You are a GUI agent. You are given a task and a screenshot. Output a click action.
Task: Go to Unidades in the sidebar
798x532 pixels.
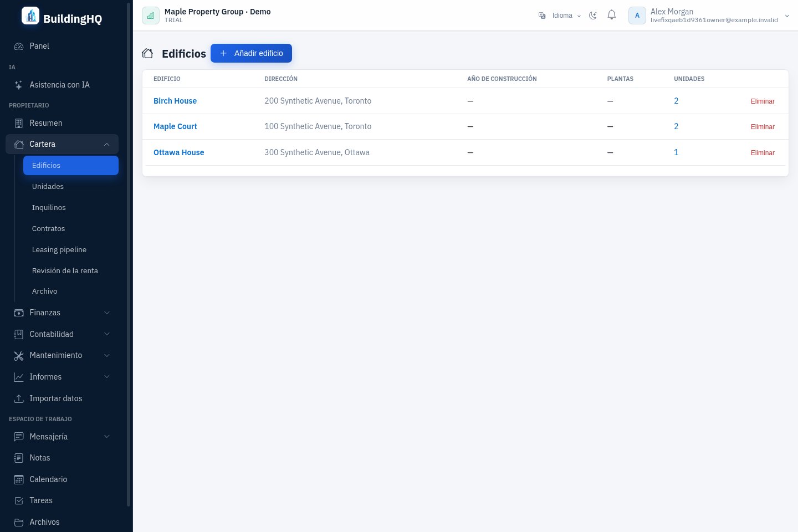click(71, 187)
